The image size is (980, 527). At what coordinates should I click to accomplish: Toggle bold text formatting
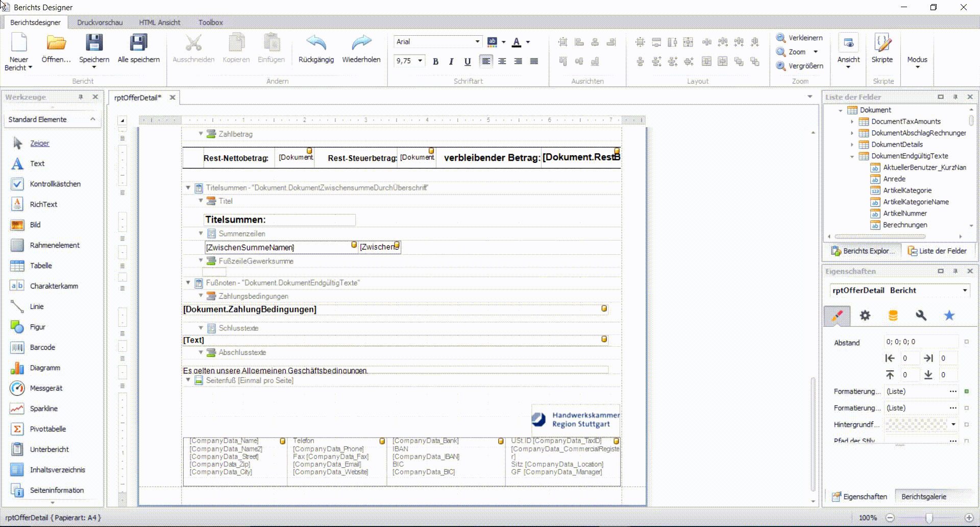435,61
